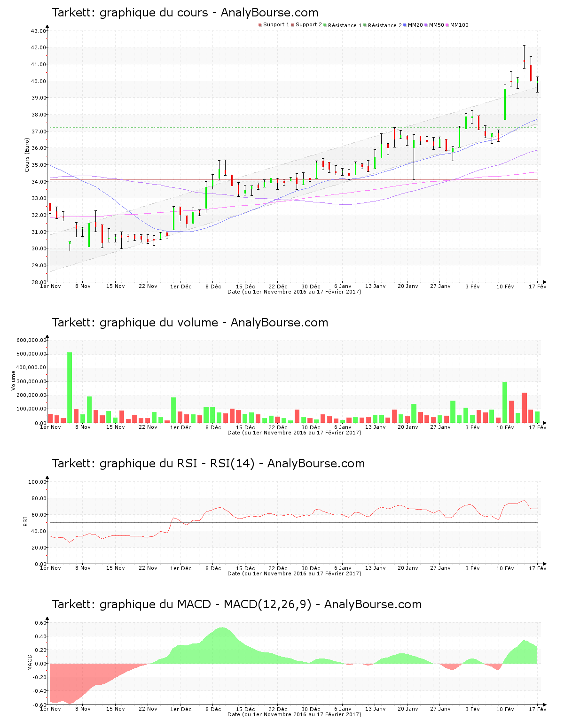Click the tallest green volume bar
This screenshot has width=564, height=728.
tap(70, 387)
